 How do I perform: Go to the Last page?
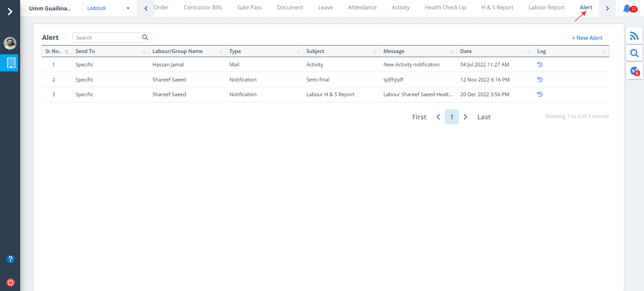click(x=484, y=117)
